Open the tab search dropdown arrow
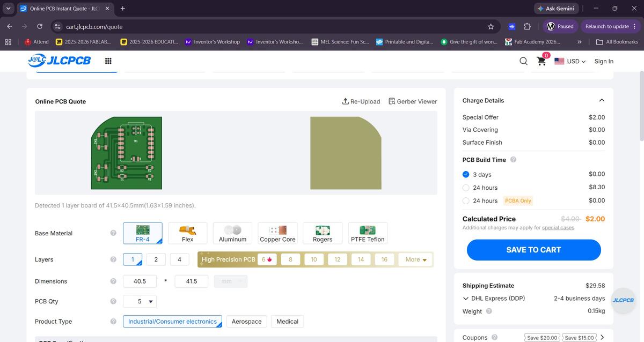The width and height of the screenshot is (644, 342). coord(8,9)
